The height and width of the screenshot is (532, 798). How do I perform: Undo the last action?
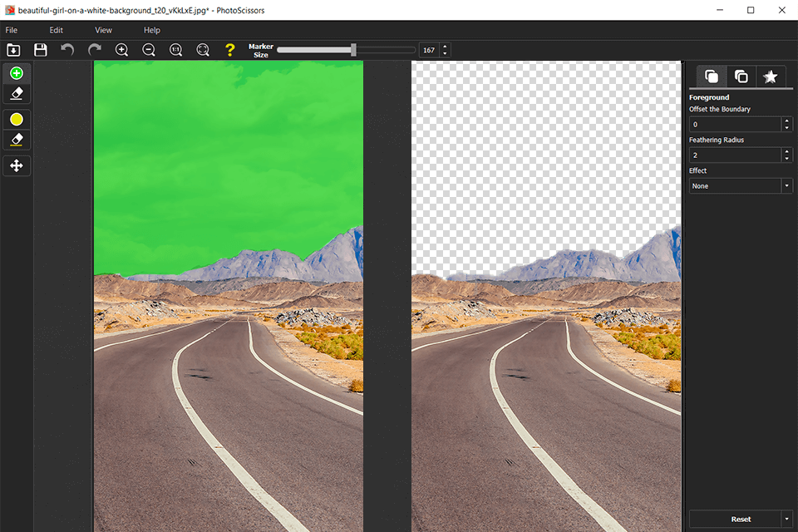67,50
